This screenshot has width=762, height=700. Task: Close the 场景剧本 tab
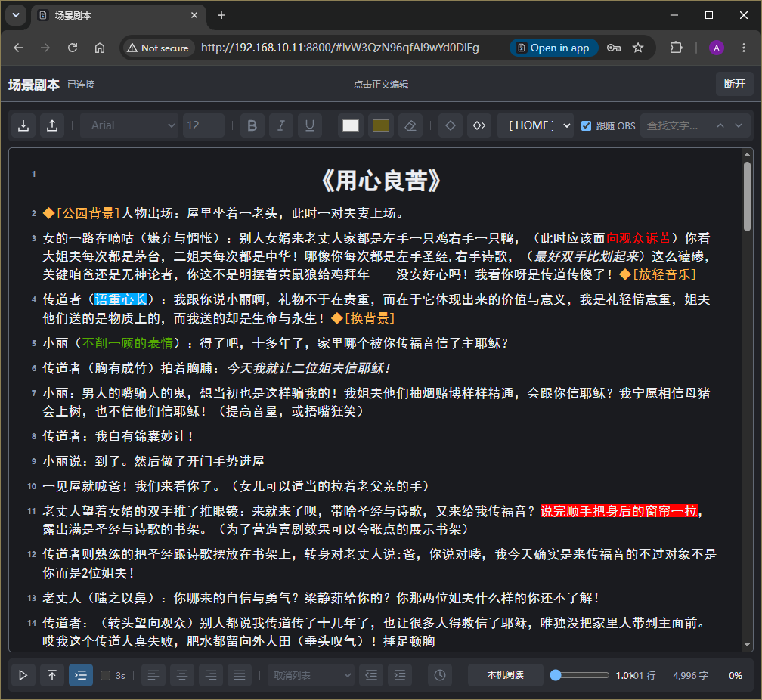tap(194, 16)
